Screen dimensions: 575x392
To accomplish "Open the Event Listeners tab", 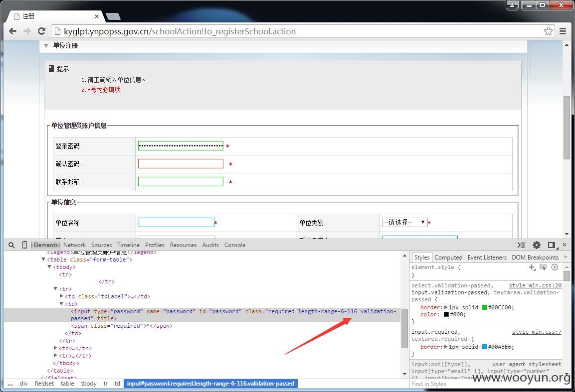I will [487, 258].
